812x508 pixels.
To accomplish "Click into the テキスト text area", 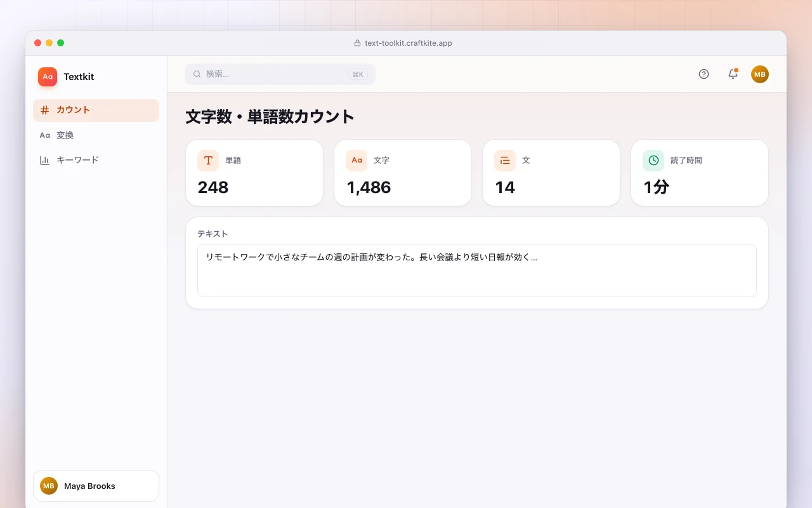I will click(477, 271).
